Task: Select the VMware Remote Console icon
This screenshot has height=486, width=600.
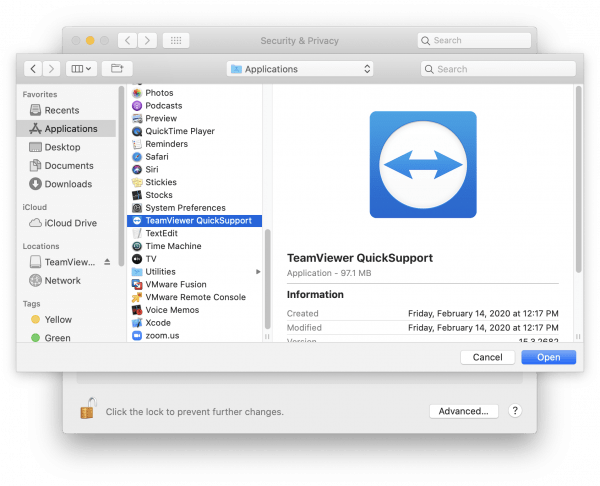Action: click(137, 297)
